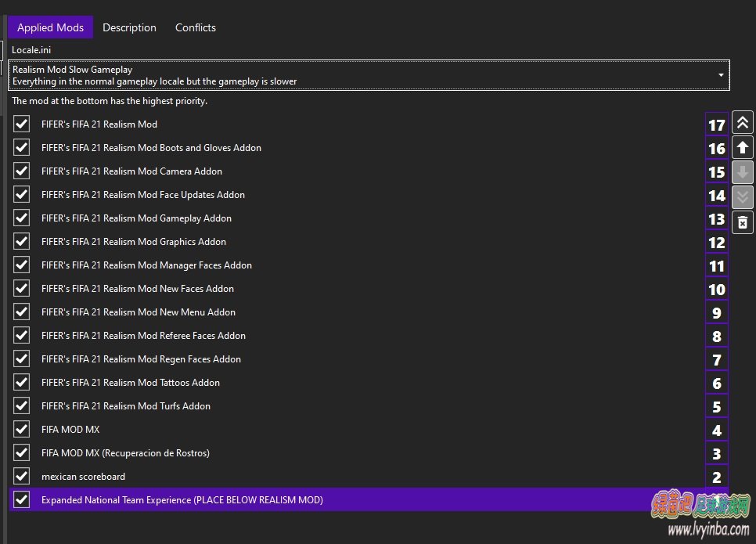Toggle the Turfs Addon checkbox
Image resolution: width=756 pixels, height=544 pixels.
22,405
